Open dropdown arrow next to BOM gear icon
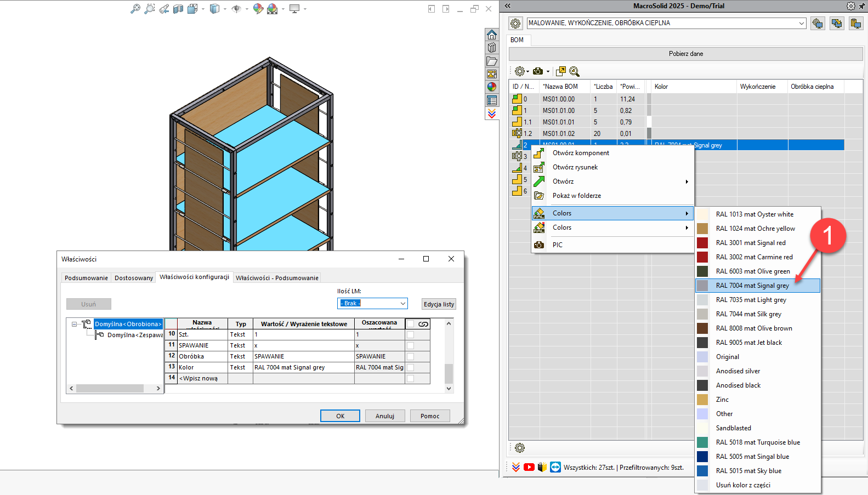The width and height of the screenshot is (868, 495). pyautogui.click(x=527, y=72)
